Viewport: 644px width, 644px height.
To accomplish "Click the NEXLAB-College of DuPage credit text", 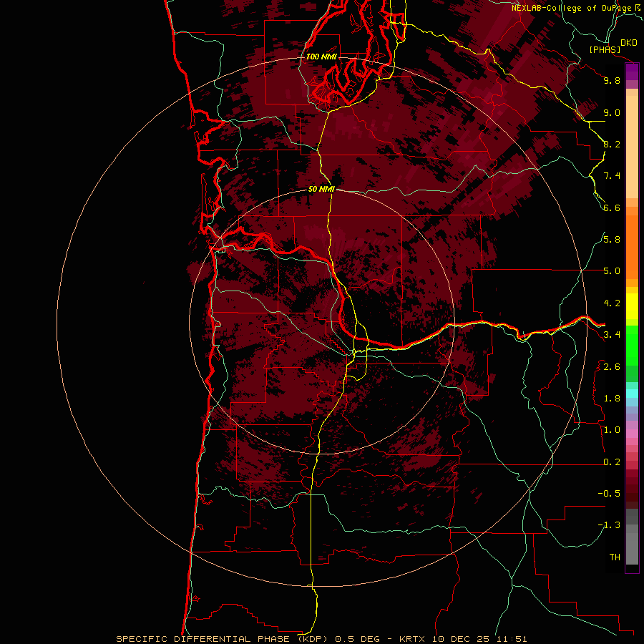I will (x=573, y=8).
